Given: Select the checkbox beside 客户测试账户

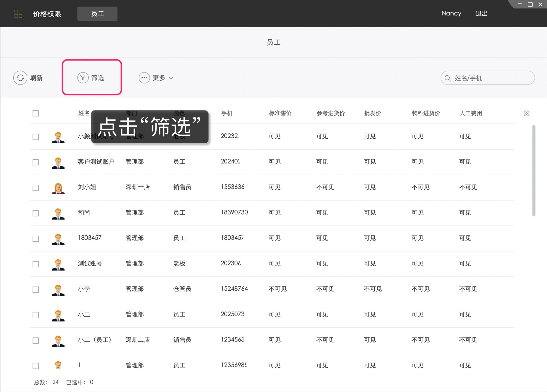Looking at the screenshot, I should (x=36, y=162).
